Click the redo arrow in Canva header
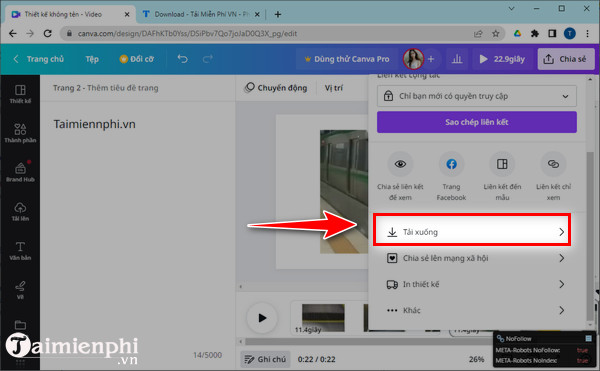This screenshot has width=600, height=371. [208, 59]
